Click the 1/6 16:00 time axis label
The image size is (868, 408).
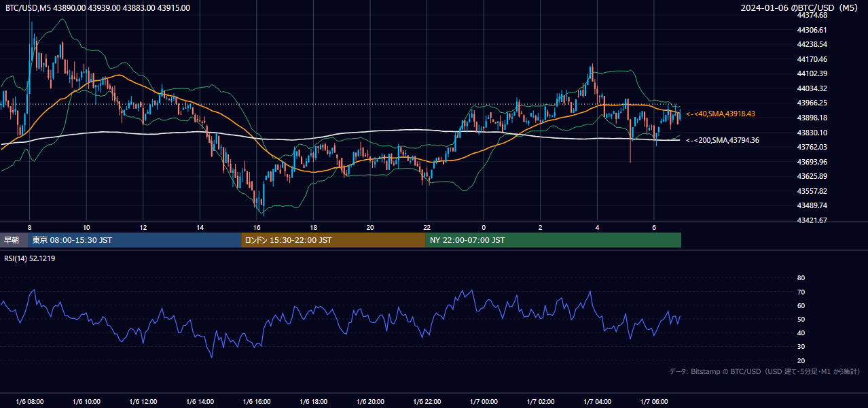pyautogui.click(x=257, y=402)
